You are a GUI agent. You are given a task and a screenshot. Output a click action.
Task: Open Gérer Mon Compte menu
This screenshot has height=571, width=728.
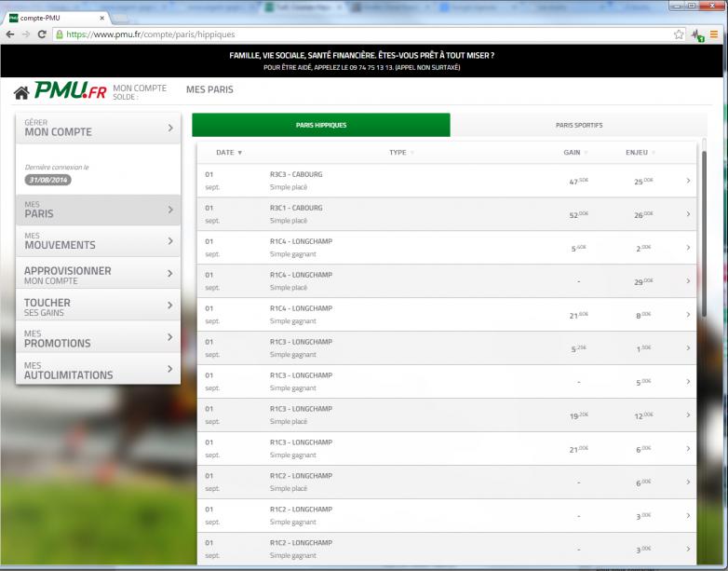click(98, 128)
